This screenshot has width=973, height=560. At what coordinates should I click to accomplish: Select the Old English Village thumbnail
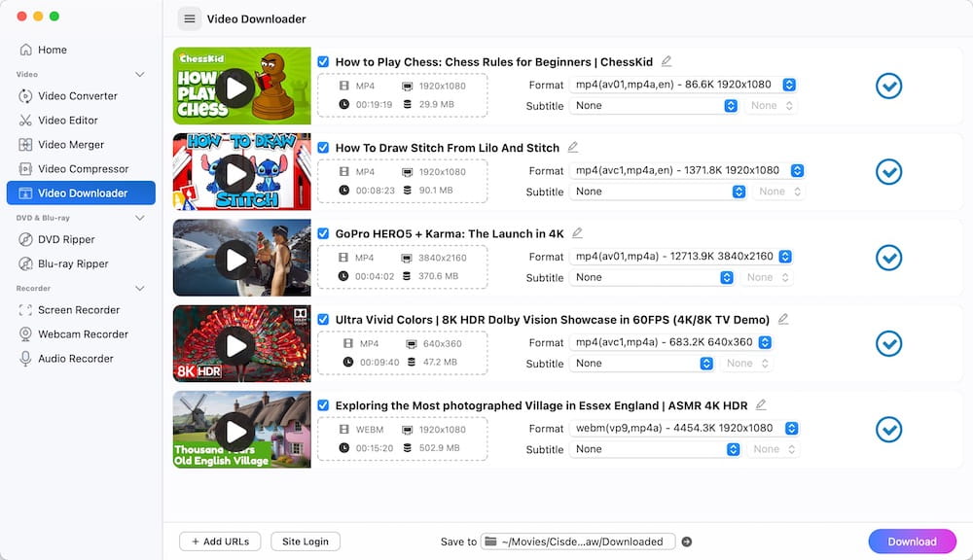tap(242, 429)
